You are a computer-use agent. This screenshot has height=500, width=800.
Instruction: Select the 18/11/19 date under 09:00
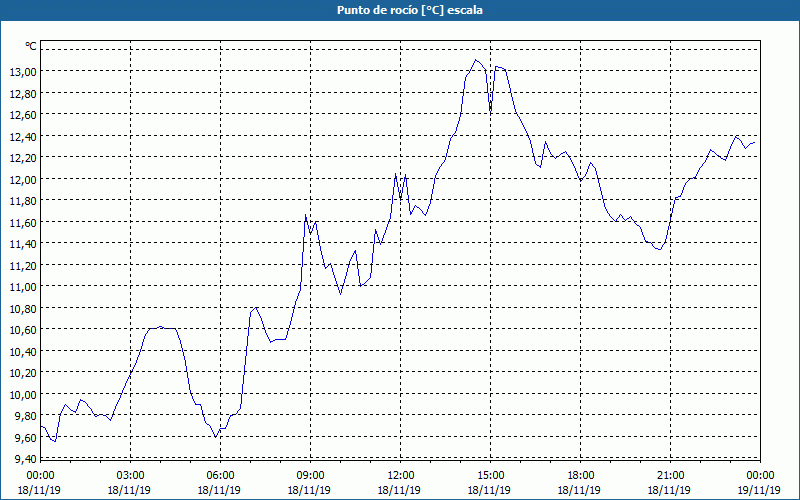tap(310, 490)
